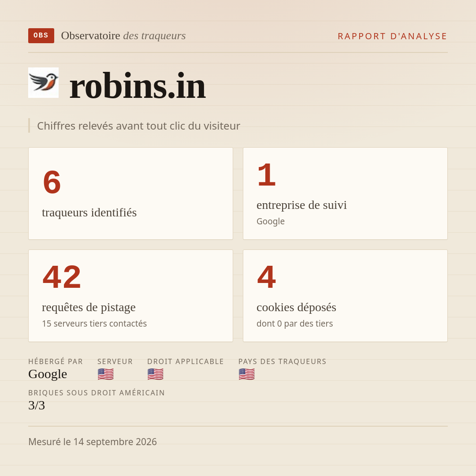Click dont 0 par des tiers text
This screenshot has height=476, width=476.
(295, 324)
